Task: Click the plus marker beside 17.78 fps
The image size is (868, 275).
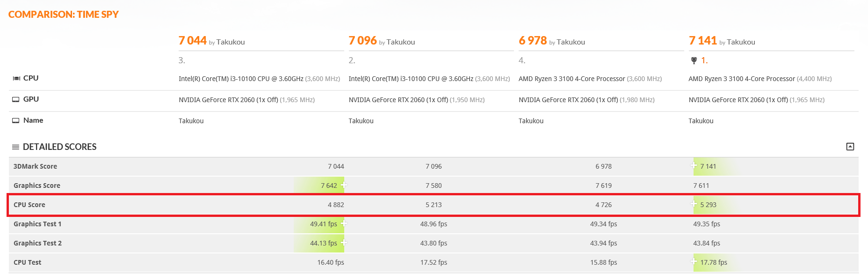Action: 694,261
